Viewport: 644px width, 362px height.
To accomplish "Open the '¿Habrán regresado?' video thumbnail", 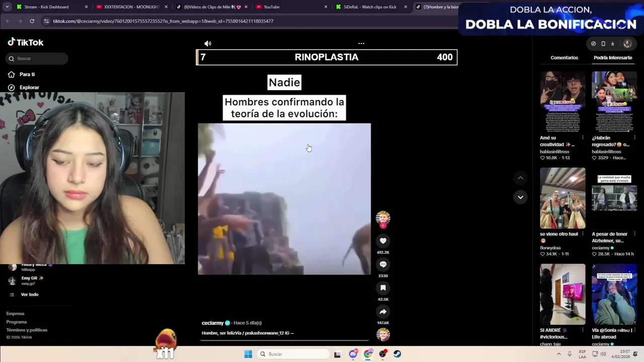I will click(614, 102).
